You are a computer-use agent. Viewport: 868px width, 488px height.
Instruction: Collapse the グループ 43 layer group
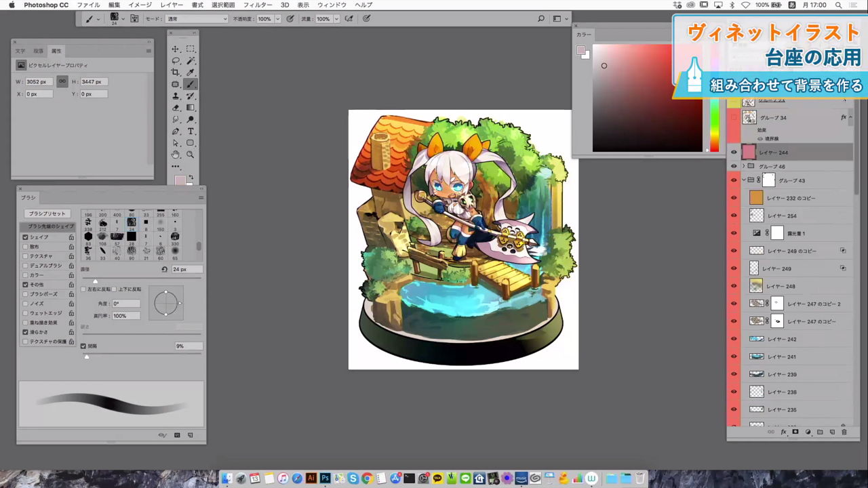click(743, 180)
